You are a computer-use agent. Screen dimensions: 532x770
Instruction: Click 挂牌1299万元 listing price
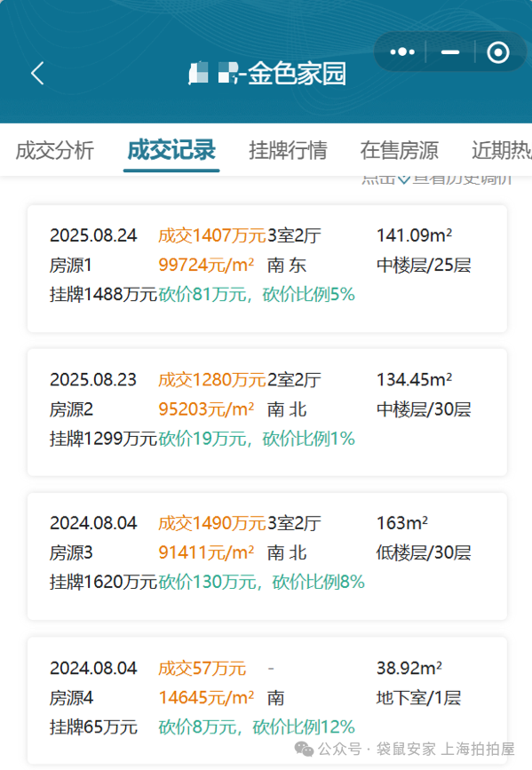coord(103,439)
